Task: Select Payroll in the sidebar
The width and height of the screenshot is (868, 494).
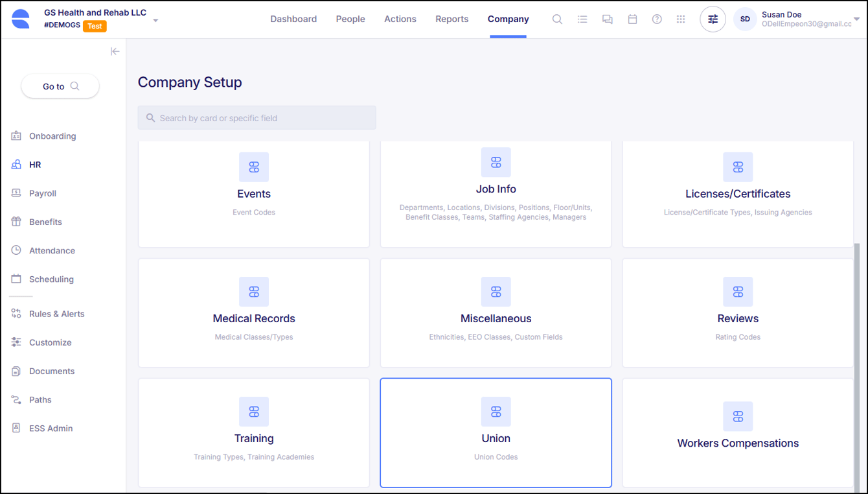Action: tap(43, 193)
